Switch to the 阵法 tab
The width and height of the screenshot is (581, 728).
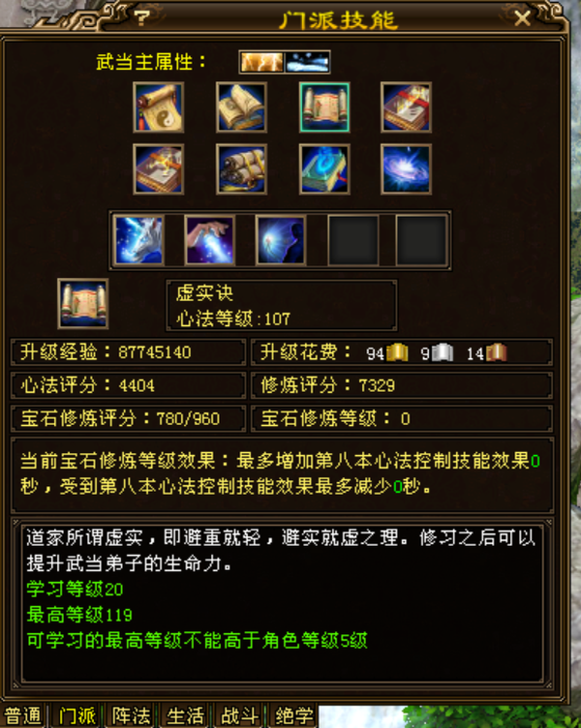[x=132, y=715]
